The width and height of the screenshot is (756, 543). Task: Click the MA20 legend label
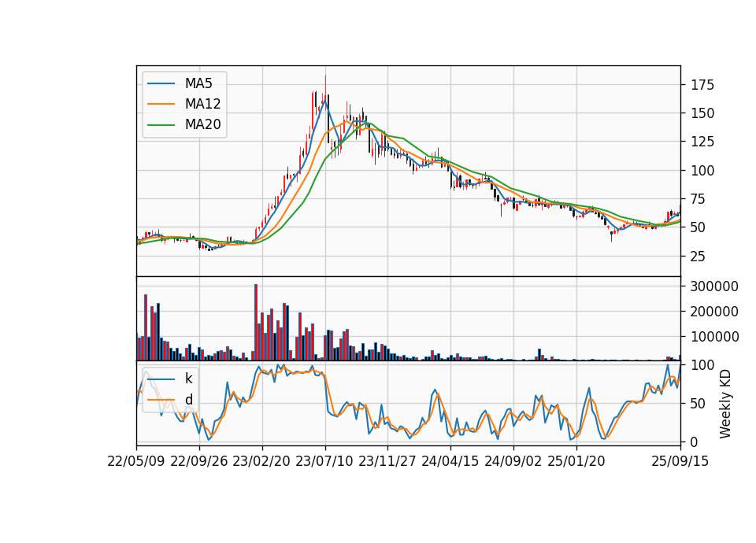pos(202,125)
